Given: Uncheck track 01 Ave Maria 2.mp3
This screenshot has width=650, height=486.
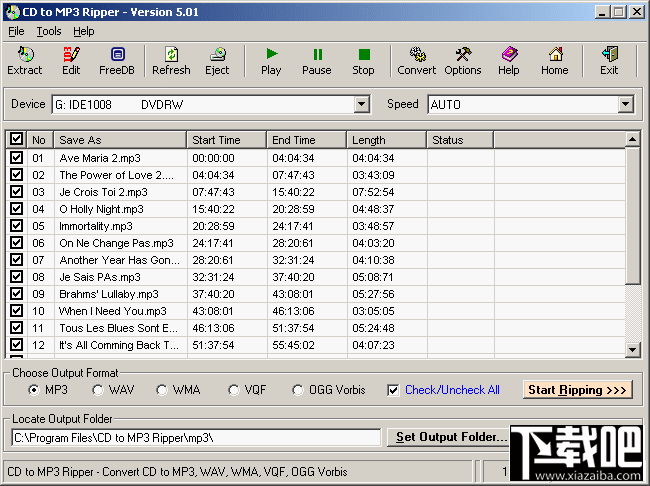Looking at the screenshot, I should click(17, 158).
